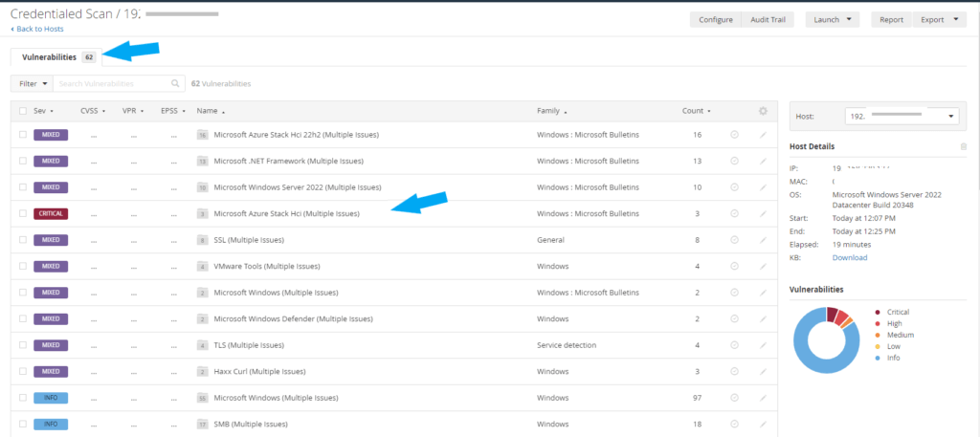This screenshot has width=980, height=437.
Task: Check the VMware Tools row checkbox
Action: point(23,266)
